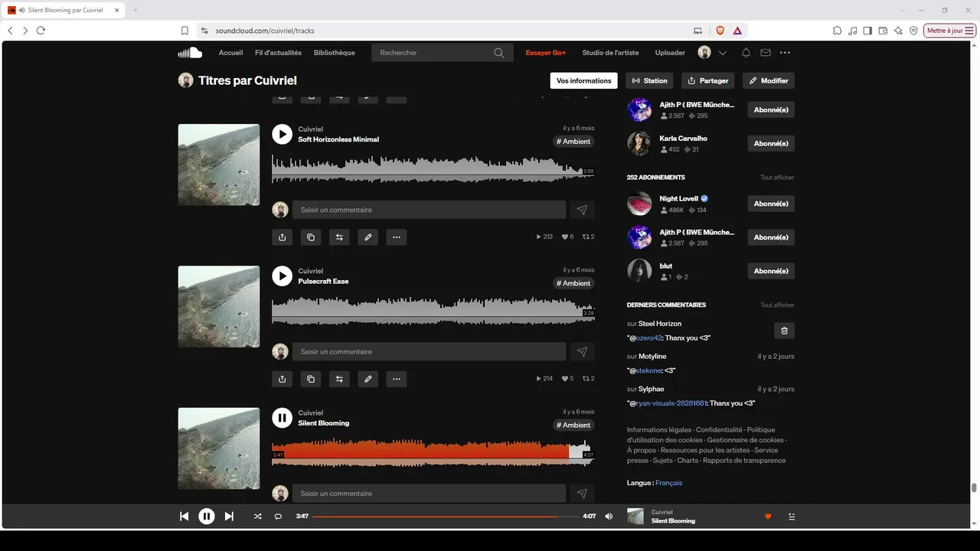Viewport: 980px width, 551px height.
Task: Open the messages envelope icon
Action: [766, 53]
